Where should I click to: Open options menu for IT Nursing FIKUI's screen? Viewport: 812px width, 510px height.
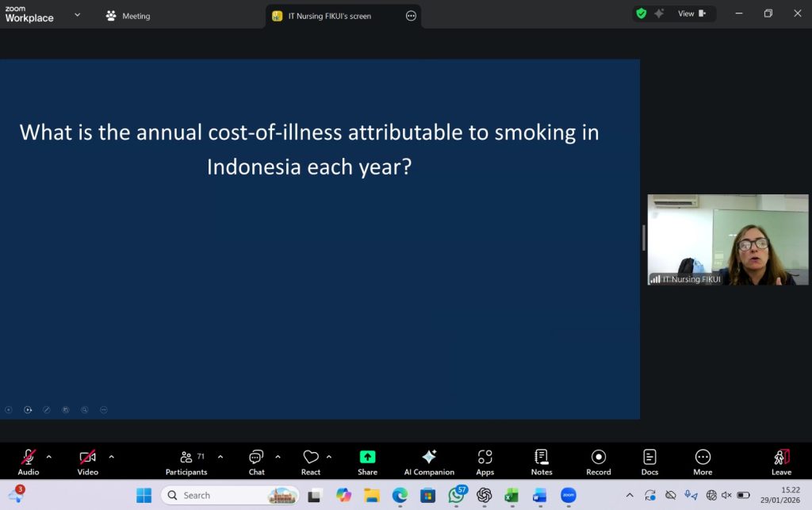click(x=411, y=16)
